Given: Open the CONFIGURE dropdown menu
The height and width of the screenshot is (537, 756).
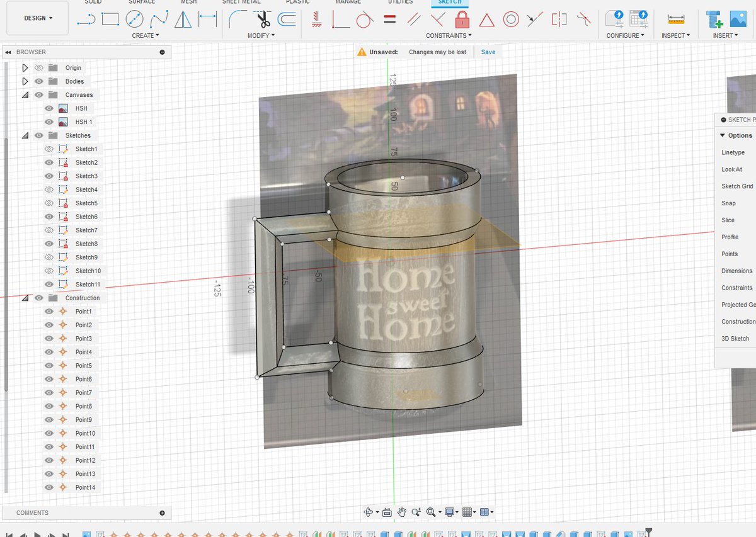Looking at the screenshot, I should [626, 36].
